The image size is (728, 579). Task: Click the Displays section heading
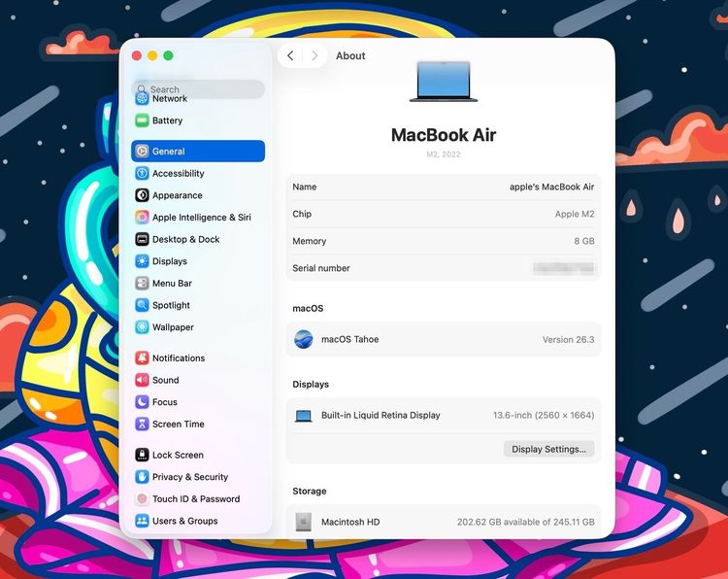pos(311,385)
